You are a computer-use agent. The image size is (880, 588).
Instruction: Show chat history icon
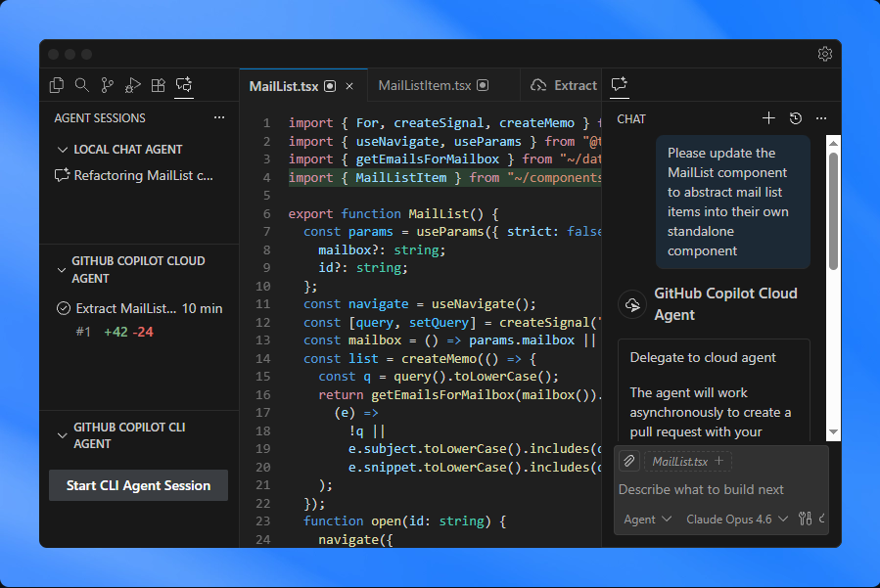[795, 118]
